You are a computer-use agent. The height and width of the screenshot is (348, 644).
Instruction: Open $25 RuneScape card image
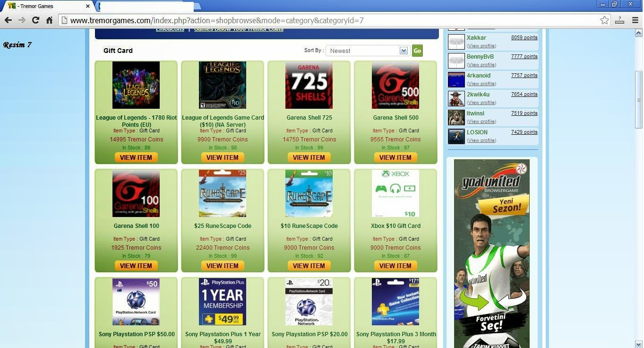click(x=223, y=193)
